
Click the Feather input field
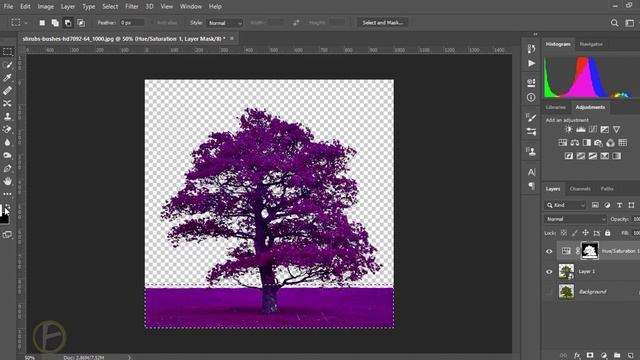pos(132,23)
